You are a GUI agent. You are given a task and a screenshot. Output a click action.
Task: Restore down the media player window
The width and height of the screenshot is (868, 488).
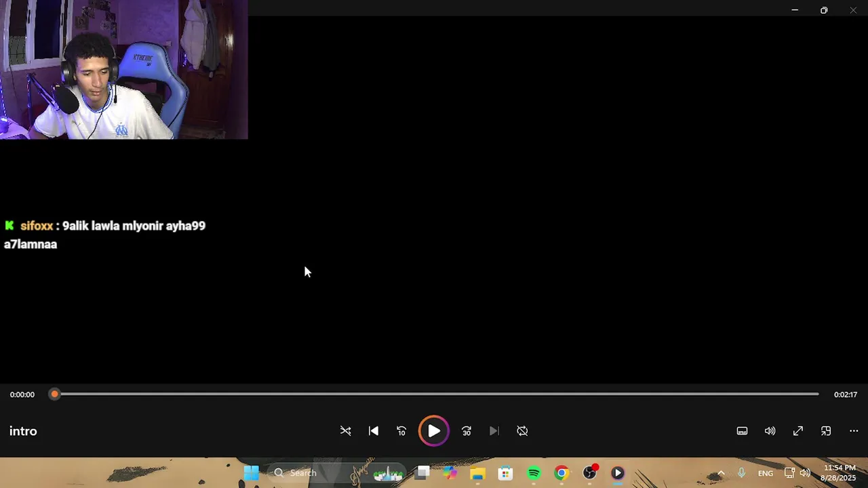pos(824,10)
